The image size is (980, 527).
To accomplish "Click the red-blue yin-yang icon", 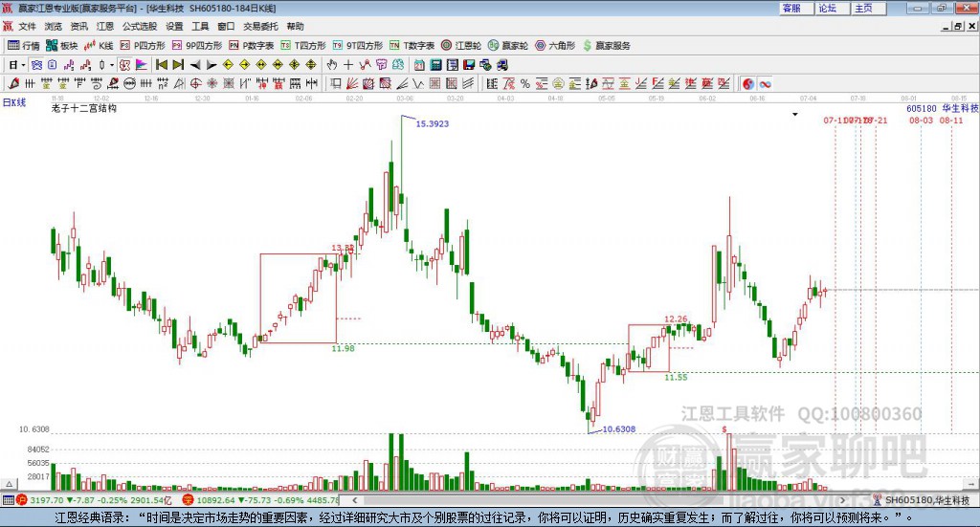I will (748, 83).
